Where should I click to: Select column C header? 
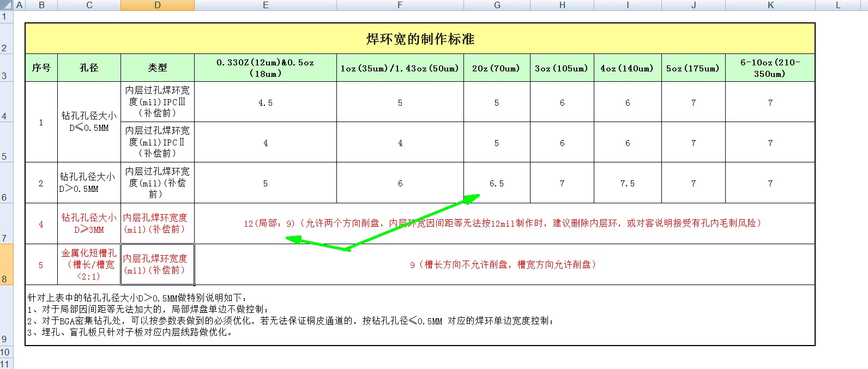[x=89, y=5]
